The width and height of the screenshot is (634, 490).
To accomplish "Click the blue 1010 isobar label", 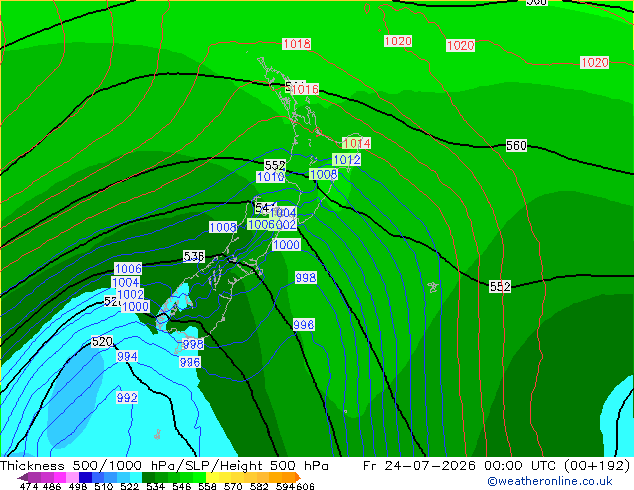I will tap(271, 177).
